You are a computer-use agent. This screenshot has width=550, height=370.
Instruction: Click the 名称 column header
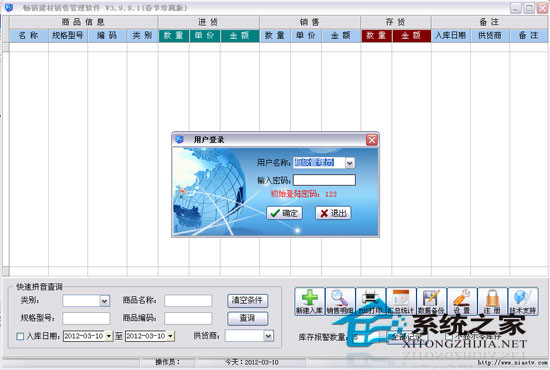29,36
